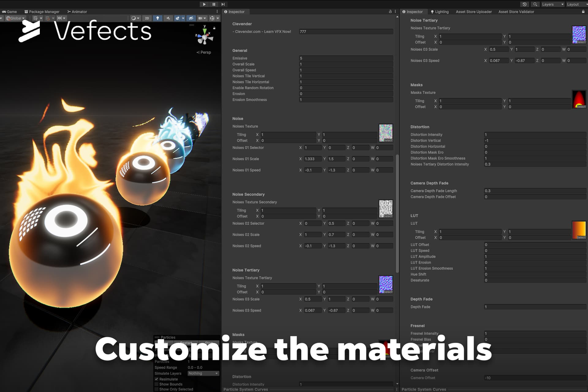The width and height of the screenshot is (588, 392).
Task: Open the undo history clock icon
Action: point(525,4)
